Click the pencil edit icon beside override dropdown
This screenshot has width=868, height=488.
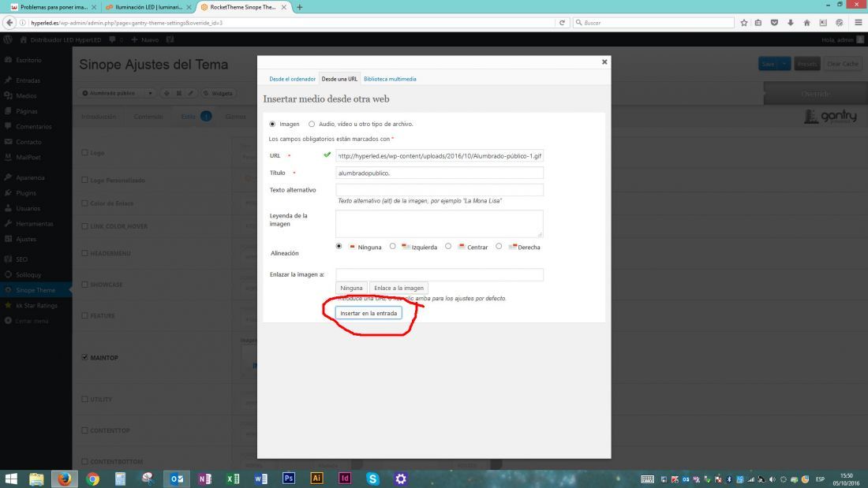191,94
